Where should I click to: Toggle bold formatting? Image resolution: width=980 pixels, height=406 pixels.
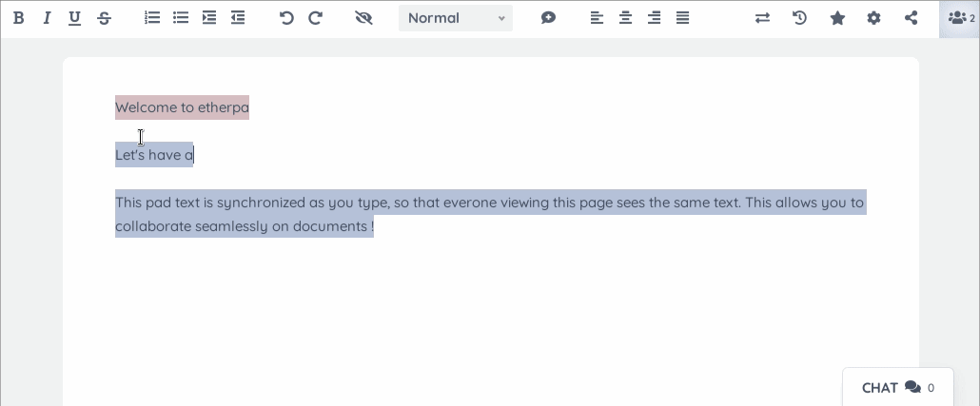(18, 18)
